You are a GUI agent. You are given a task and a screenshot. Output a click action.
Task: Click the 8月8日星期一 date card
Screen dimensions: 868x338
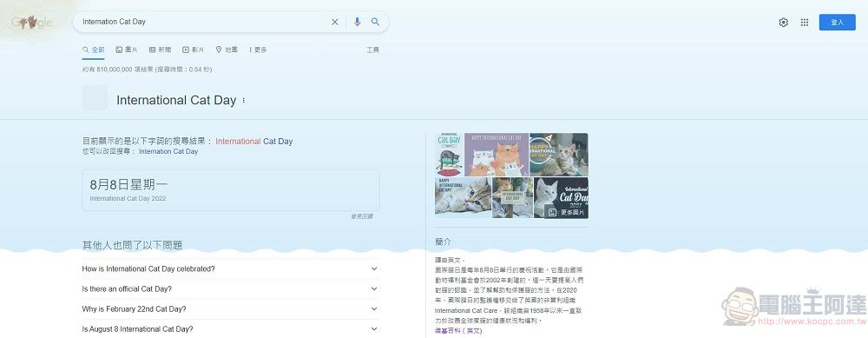click(231, 190)
